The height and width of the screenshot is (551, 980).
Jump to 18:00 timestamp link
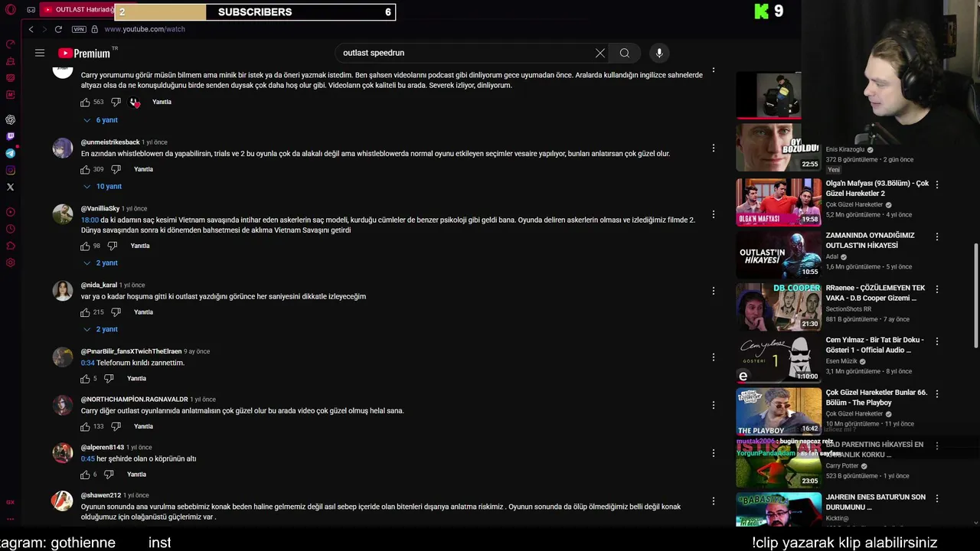[x=90, y=220]
